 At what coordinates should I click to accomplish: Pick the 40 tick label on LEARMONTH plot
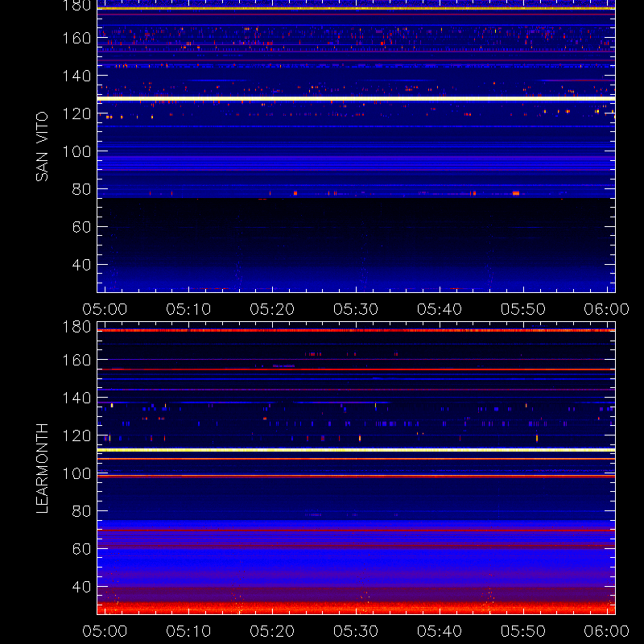click(x=81, y=587)
